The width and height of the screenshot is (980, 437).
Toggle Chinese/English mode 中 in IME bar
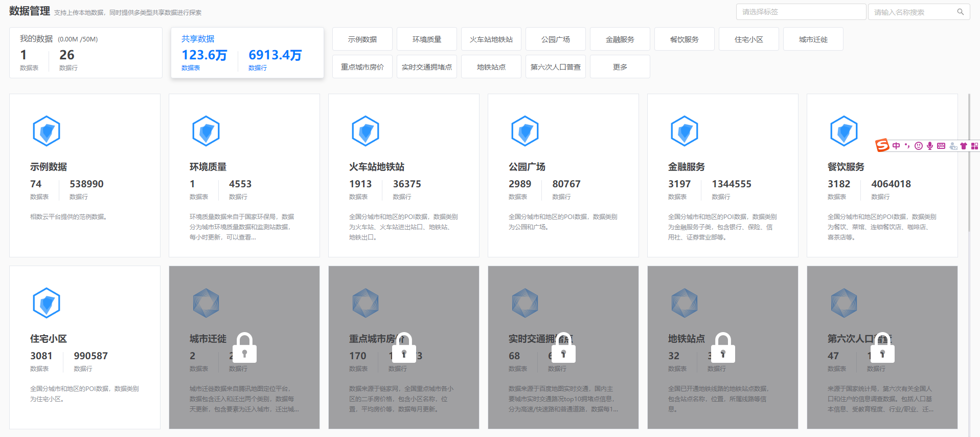coord(896,146)
